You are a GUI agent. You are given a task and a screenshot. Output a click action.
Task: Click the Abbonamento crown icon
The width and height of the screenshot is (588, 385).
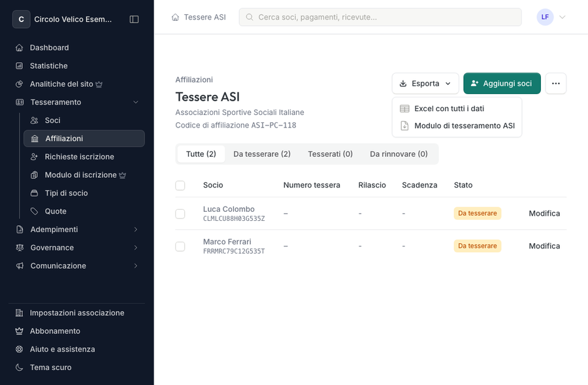click(19, 331)
